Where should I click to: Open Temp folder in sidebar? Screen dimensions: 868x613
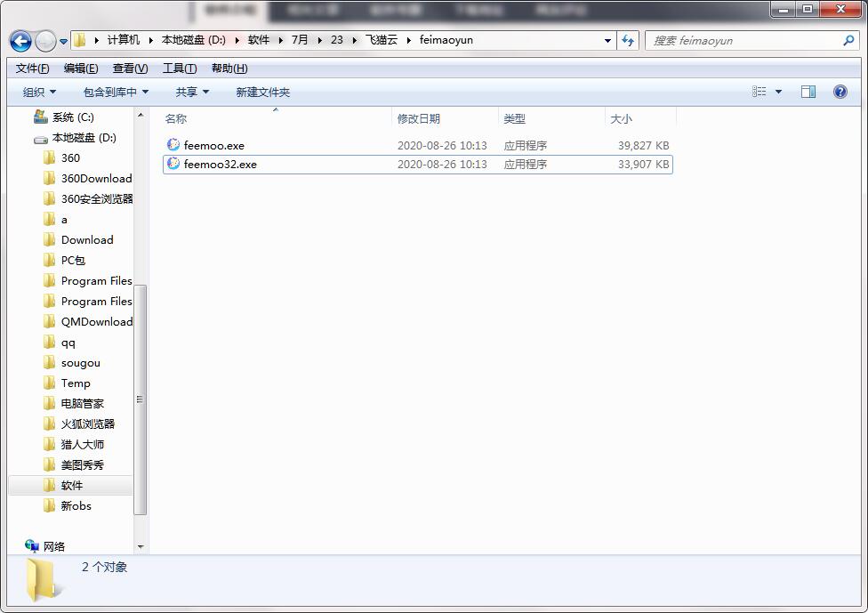pos(76,383)
